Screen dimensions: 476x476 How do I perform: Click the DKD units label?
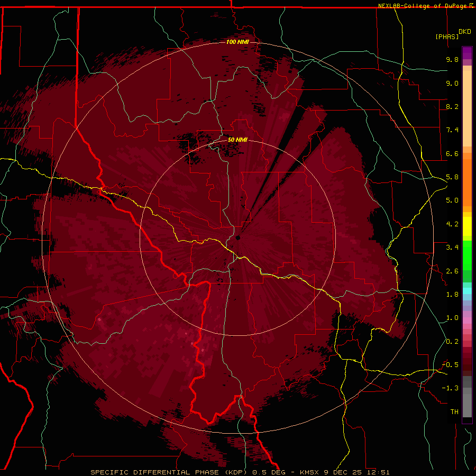(x=465, y=31)
